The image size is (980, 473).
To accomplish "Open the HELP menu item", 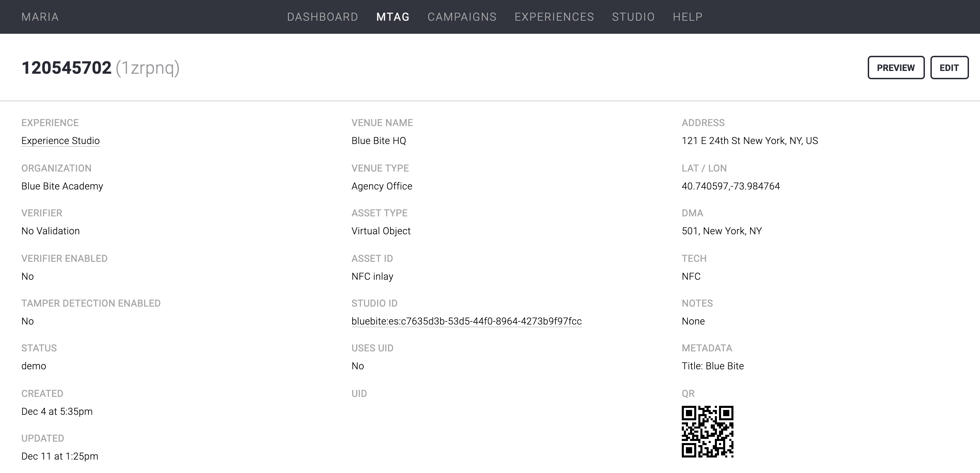I will tap(687, 17).
